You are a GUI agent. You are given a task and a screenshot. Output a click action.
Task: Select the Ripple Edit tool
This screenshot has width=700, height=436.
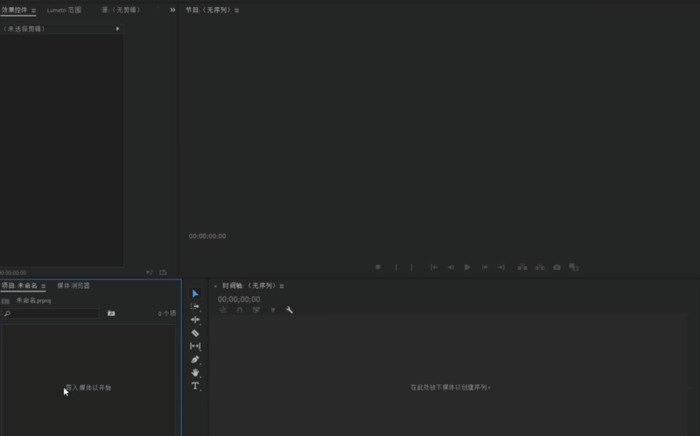[195, 320]
